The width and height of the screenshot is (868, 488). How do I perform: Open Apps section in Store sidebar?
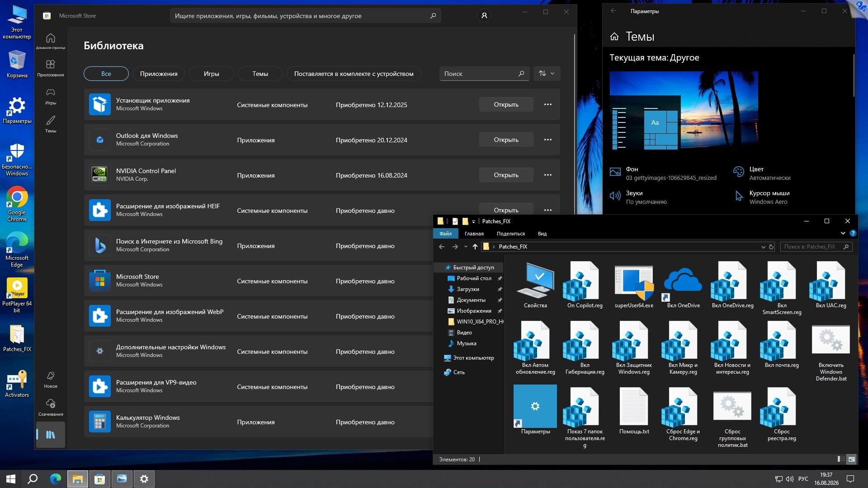point(51,68)
